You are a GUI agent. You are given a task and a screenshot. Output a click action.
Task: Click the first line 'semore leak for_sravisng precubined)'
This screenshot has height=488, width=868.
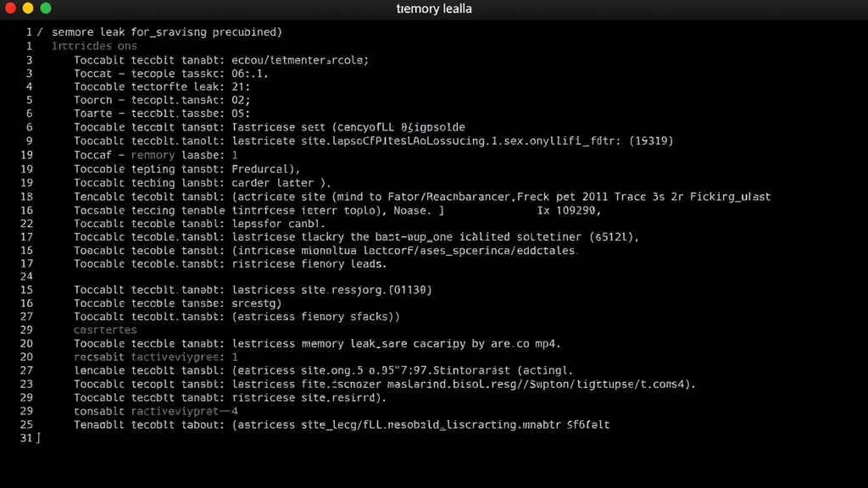point(167,32)
